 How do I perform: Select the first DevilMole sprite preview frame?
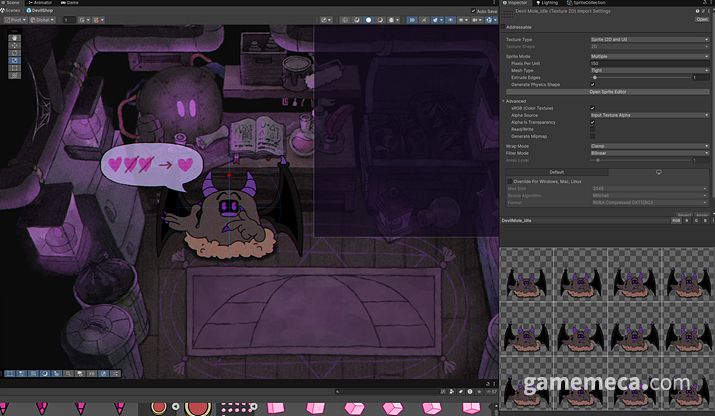tap(527, 275)
